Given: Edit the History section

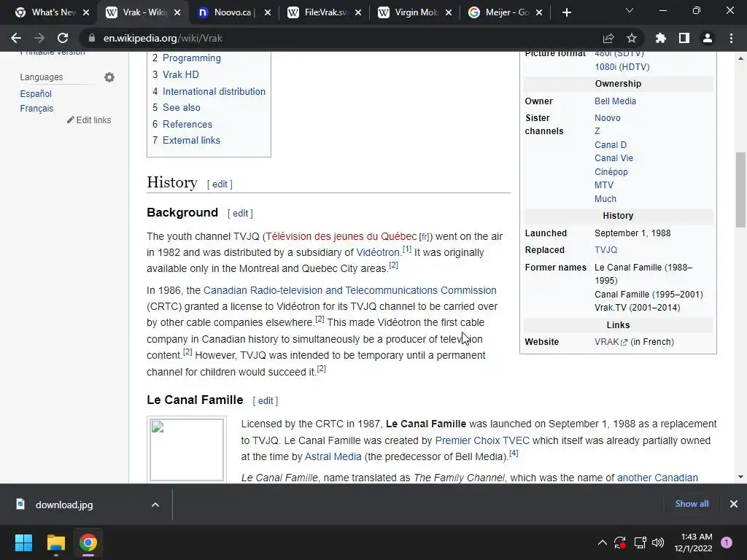Looking at the screenshot, I should 220,184.
